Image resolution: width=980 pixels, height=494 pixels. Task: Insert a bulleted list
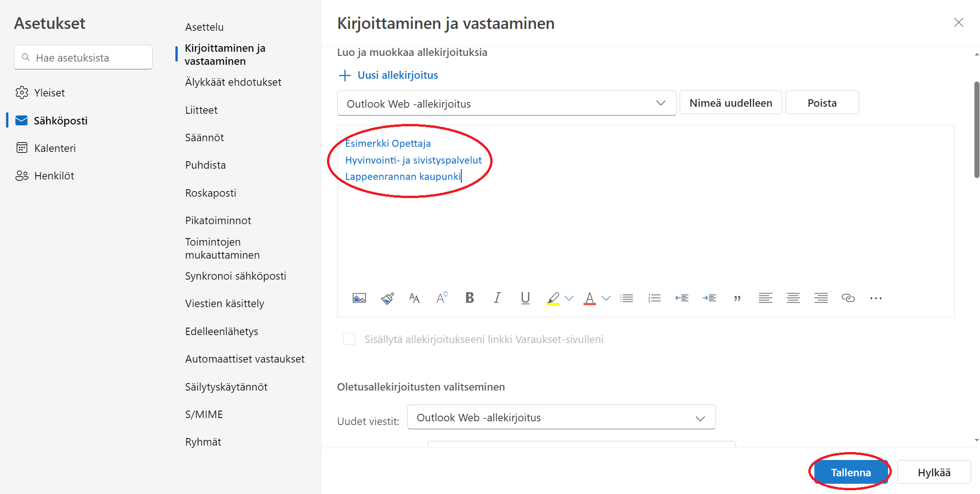(x=626, y=298)
